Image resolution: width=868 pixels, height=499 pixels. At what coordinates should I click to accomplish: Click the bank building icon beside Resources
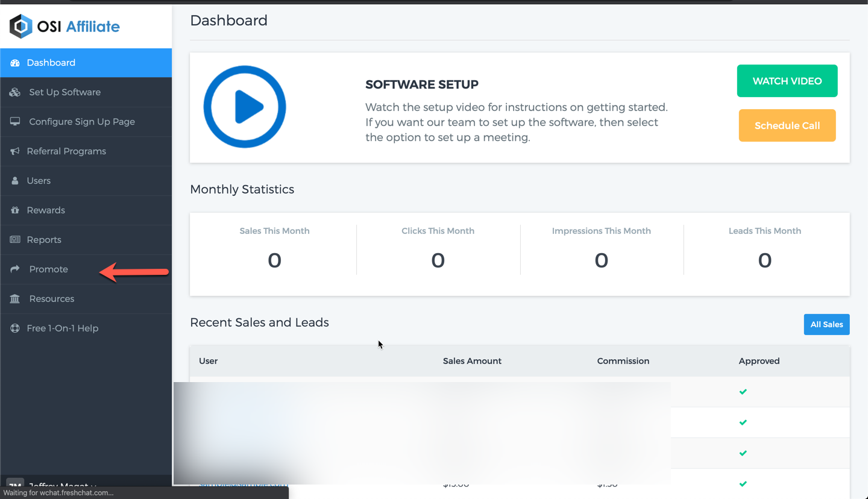click(15, 299)
